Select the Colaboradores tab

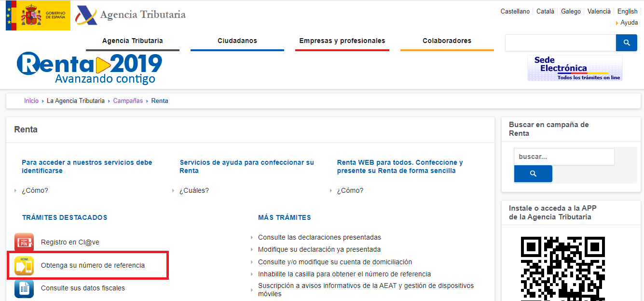pyautogui.click(x=447, y=41)
